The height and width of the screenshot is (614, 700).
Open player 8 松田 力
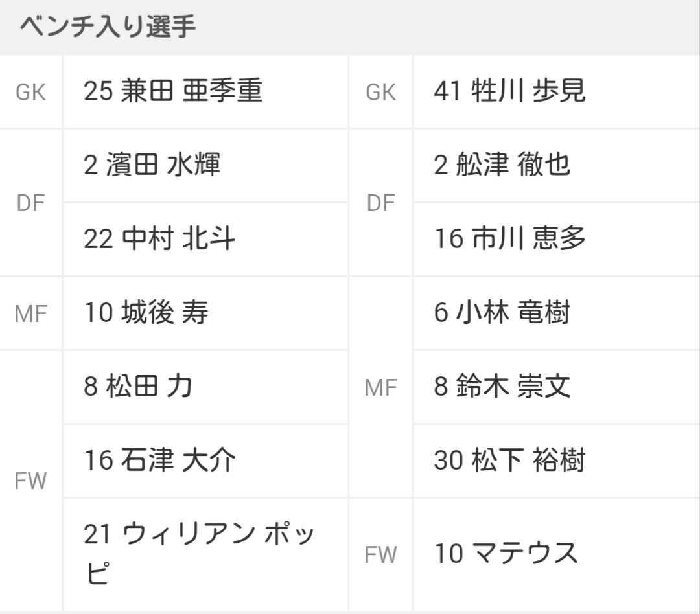click(205, 387)
